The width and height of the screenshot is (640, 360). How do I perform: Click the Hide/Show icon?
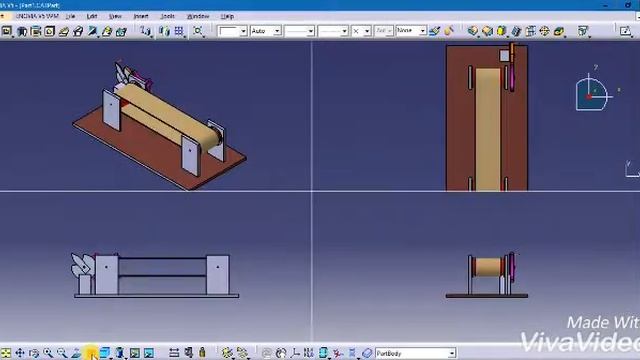point(135,353)
